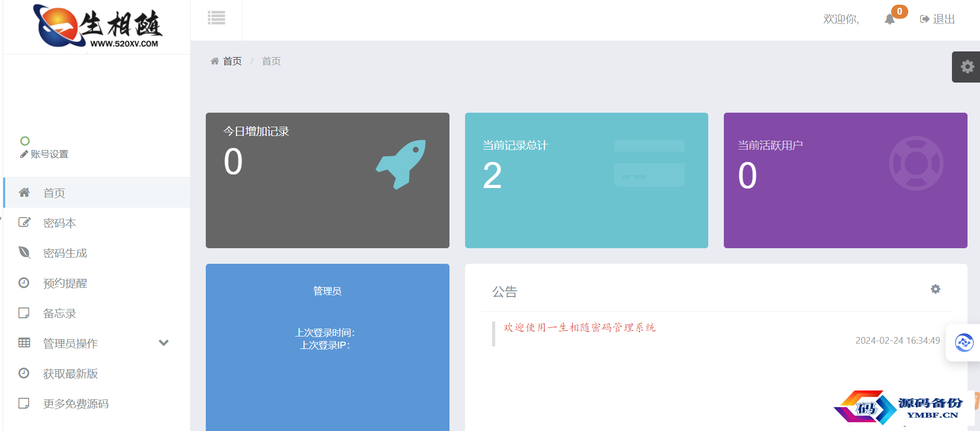980x431 pixels.
Task: Click the clock icon beside 获取最新版
Action: point(24,373)
